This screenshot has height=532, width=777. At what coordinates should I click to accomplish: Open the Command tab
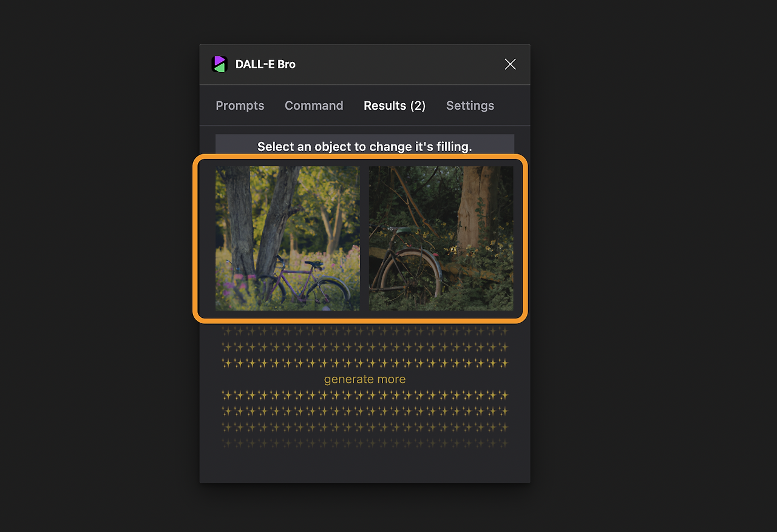(x=314, y=106)
